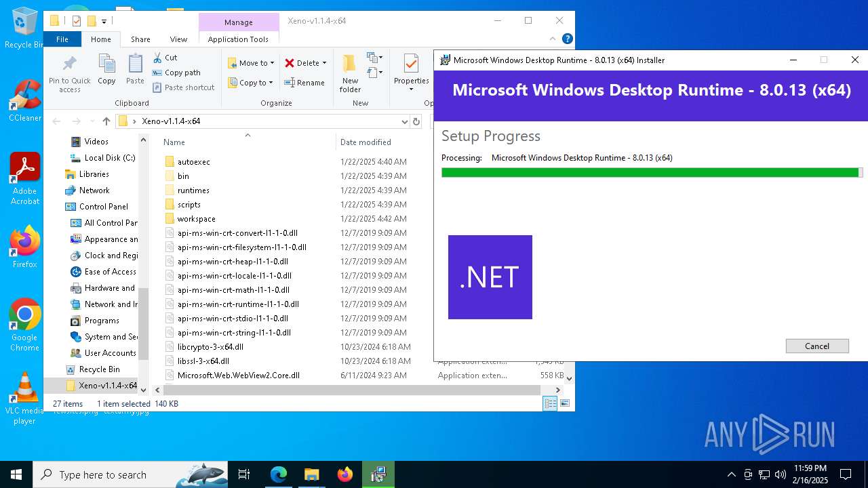
Task: Open CCleaner desktop shortcut
Action: [x=25, y=100]
